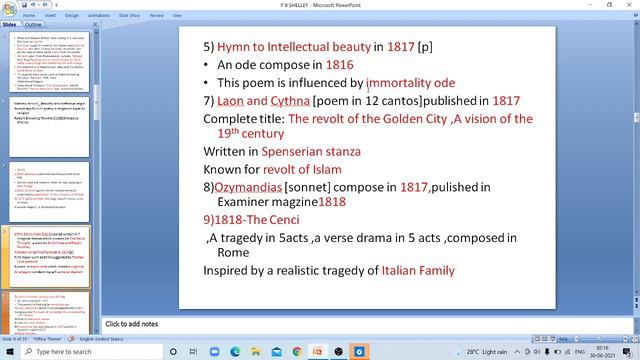
Task: Switch to Slide Sorter view
Action: (x=544, y=339)
